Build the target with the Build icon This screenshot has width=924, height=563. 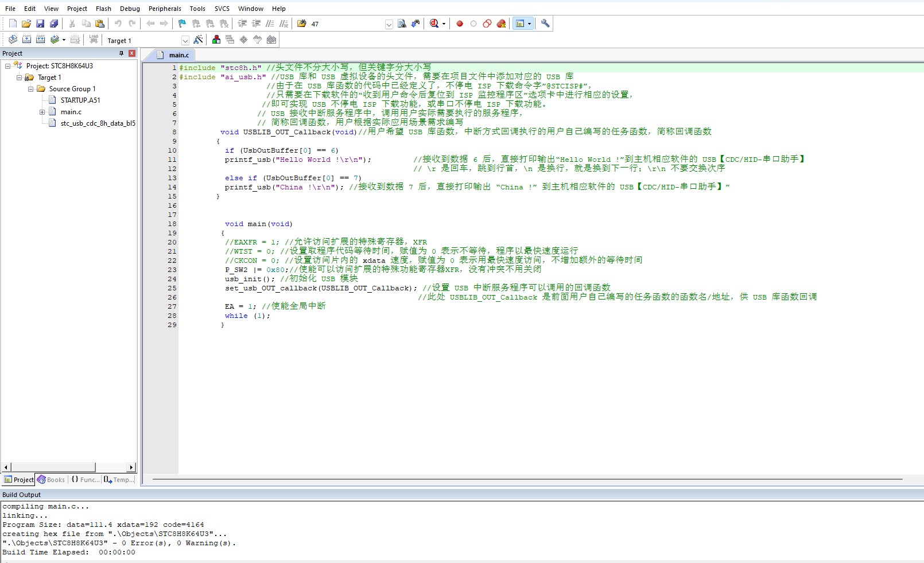[x=26, y=40]
